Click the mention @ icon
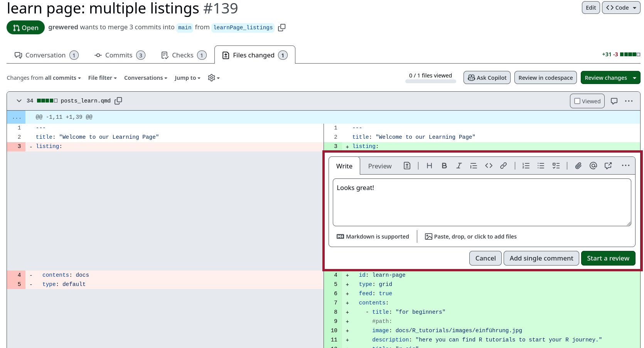This screenshot has width=644, height=348. pos(593,166)
